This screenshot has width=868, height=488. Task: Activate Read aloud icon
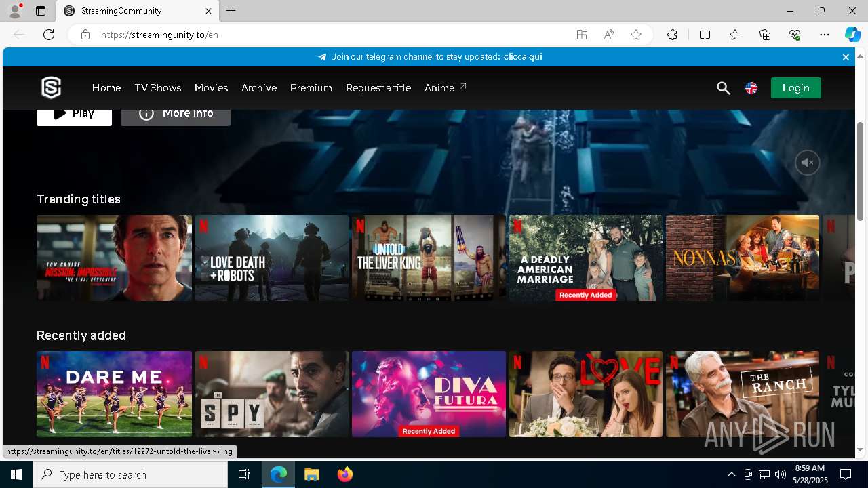[609, 35]
